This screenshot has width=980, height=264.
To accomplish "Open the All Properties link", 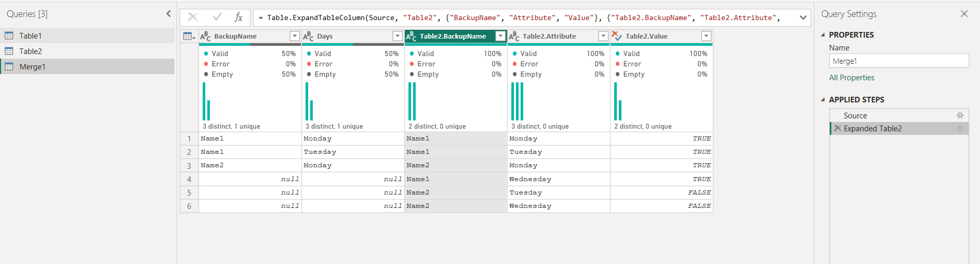I will click(x=851, y=78).
